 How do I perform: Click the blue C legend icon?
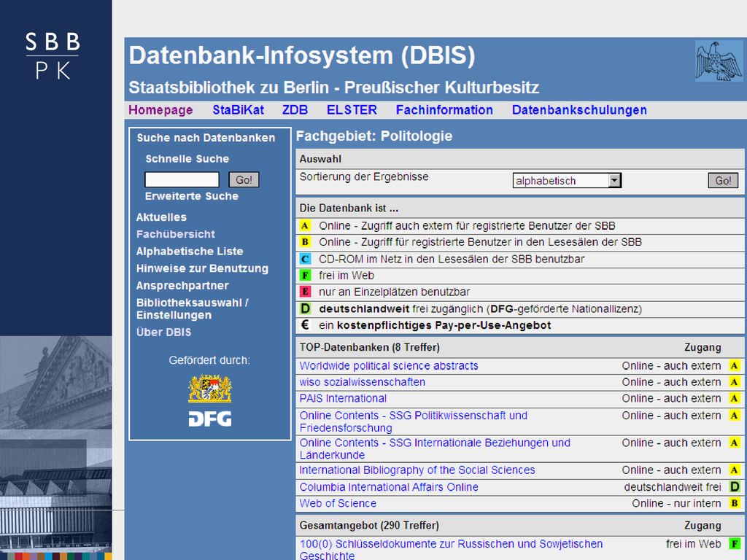tap(305, 259)
